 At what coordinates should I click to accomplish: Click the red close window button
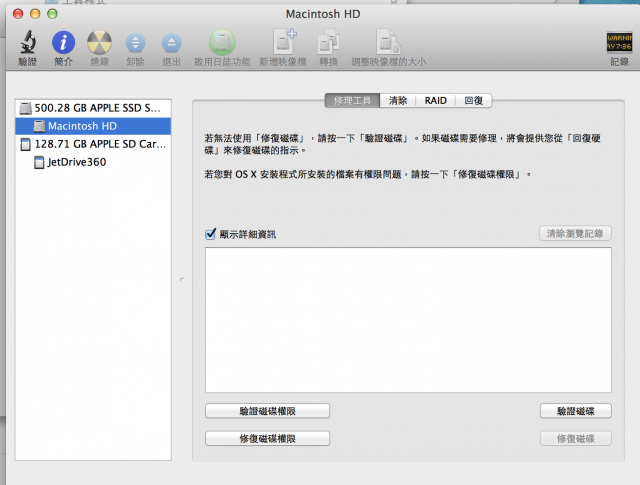tap(18, 14)
